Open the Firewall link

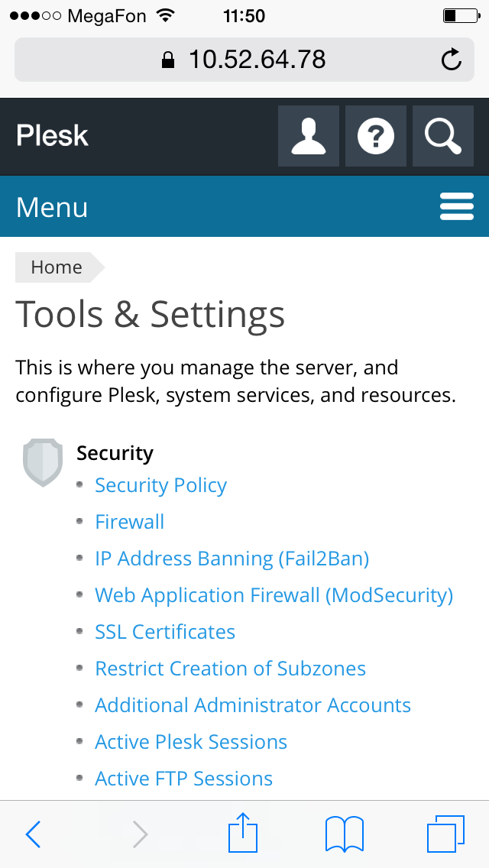pos(130,522)
